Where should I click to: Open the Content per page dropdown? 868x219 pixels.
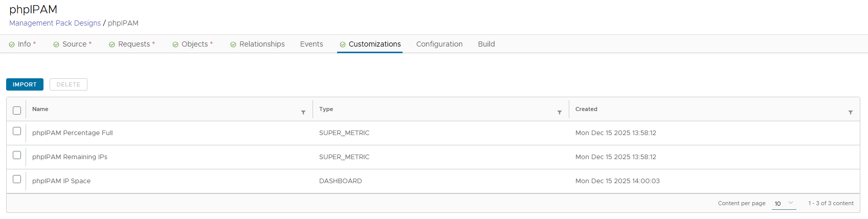pyautogui.click(x=784, y=203)
